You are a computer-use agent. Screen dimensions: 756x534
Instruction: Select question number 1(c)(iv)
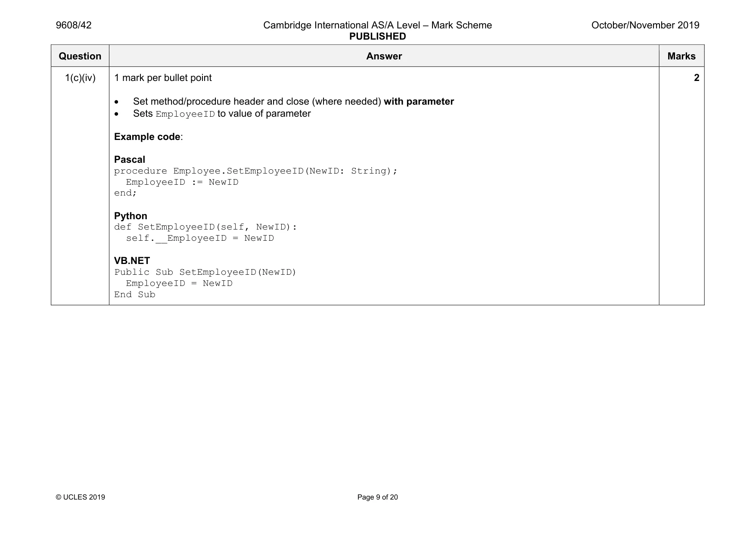click(80, 78)
